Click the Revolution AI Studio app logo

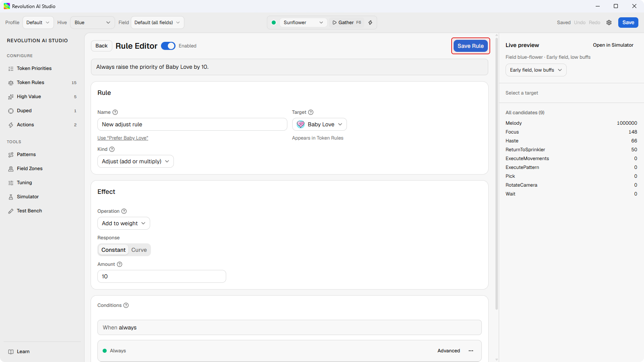pyautogui.click(x=7, y=6)
